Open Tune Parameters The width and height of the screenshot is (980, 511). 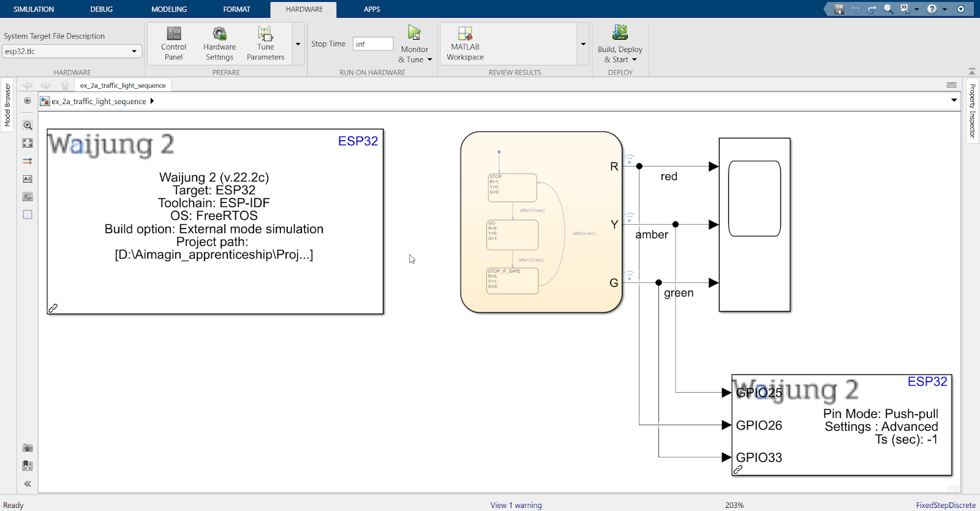pyautogui.click(x=265, y=43)
